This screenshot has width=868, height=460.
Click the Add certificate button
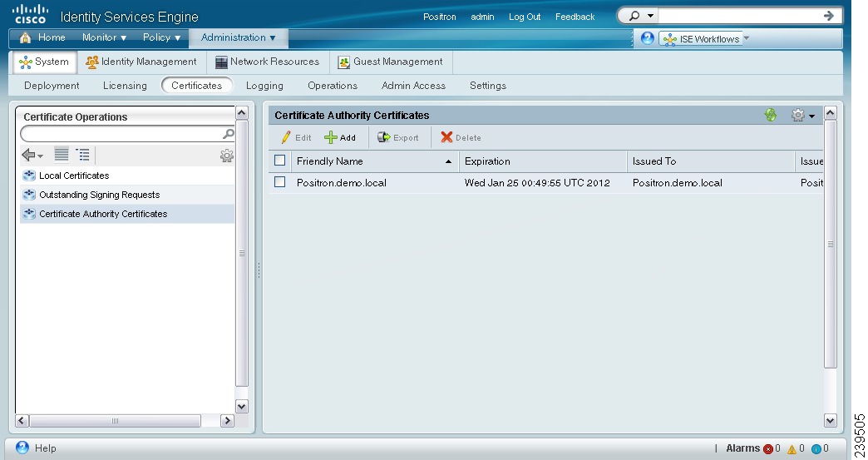pos(340,137)
